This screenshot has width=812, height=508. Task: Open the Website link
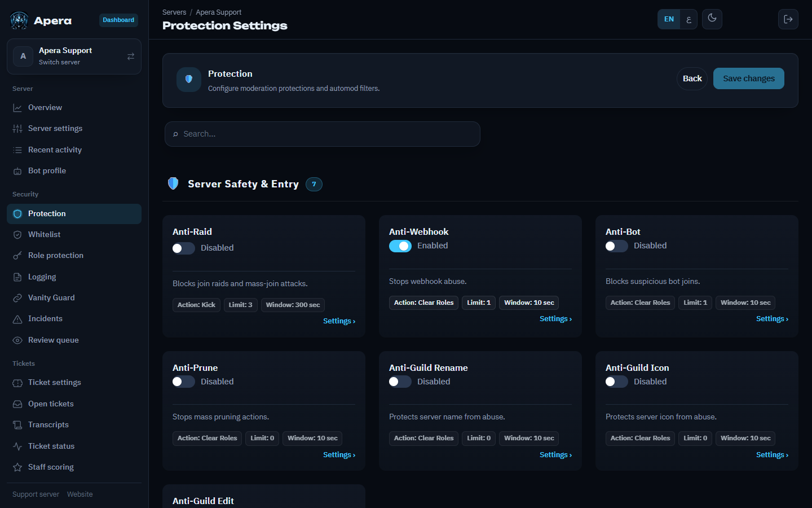pos(80,494)
